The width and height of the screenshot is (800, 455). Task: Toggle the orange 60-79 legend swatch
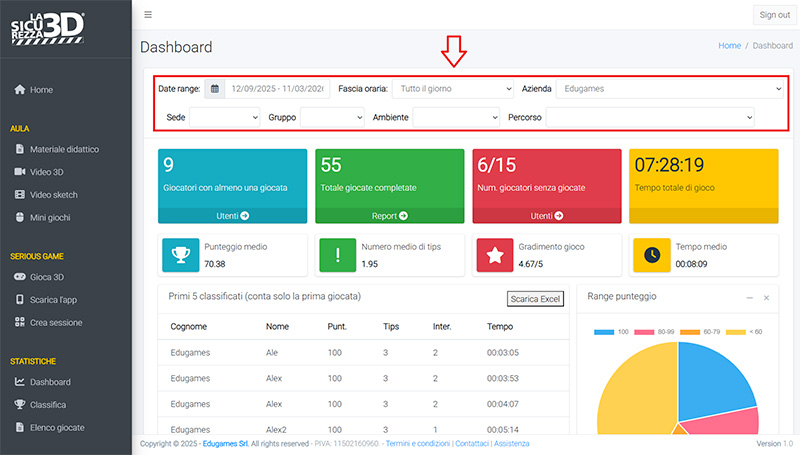[690, 332]
